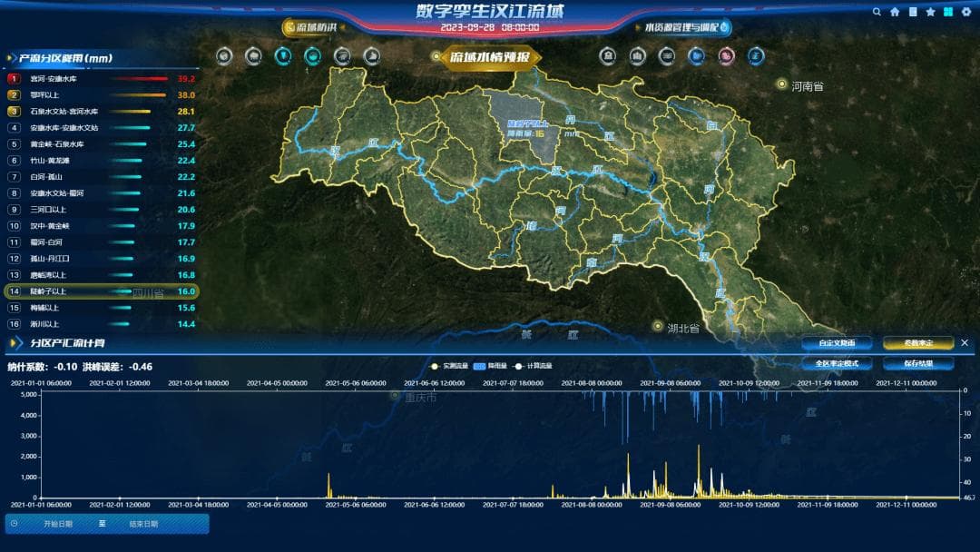Image resolution: width=980 pixels, height=552 pixels.
Task: Click the 保存结果 button
Action: [x=918, y=363]
